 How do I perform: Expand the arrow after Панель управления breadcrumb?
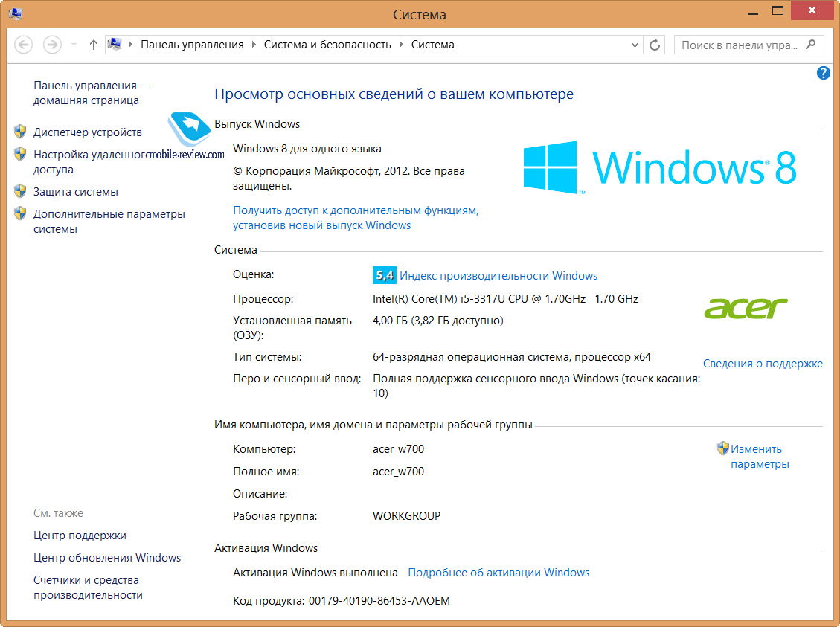coord(254,45)
